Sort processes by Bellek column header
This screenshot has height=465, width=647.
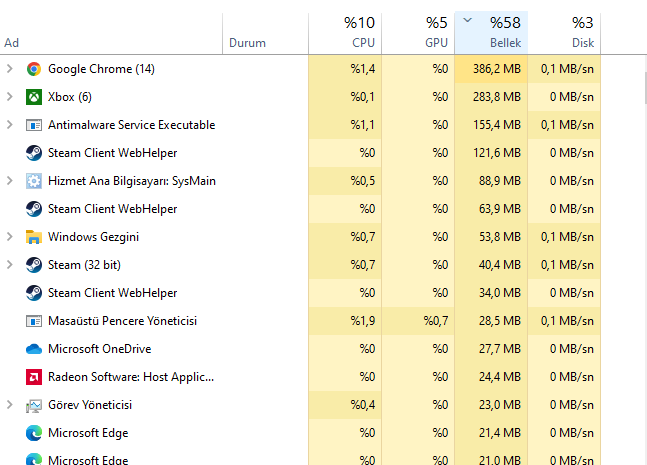click(x=491, y=33)
